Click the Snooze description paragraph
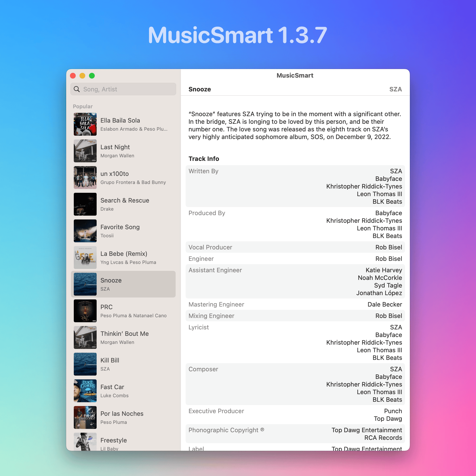 295,125
